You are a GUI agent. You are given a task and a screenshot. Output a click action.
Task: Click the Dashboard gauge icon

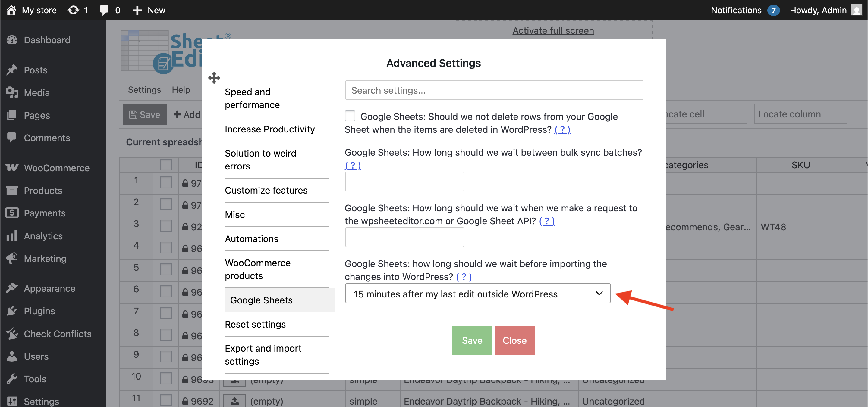(12, 40)
